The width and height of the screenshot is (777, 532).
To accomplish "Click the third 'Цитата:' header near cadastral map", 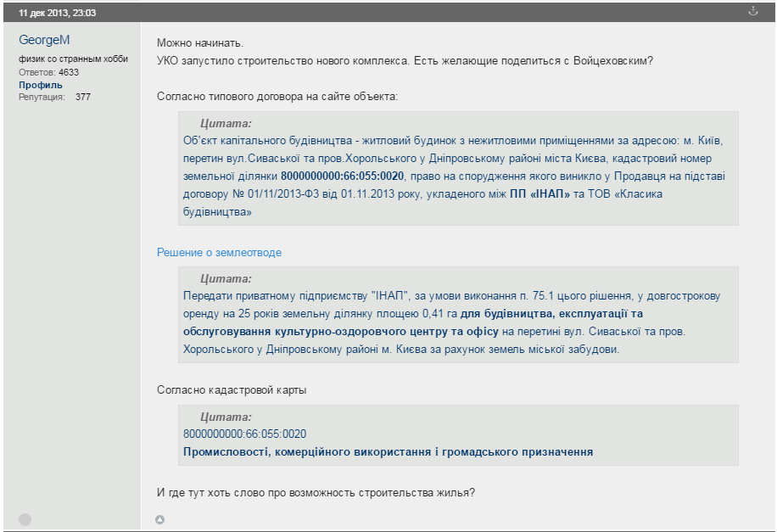I will (226, 417).
